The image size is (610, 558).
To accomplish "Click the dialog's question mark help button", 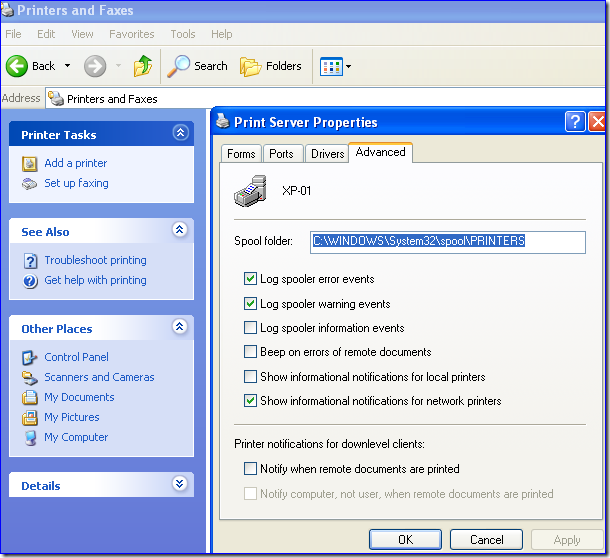I will click(575, 122).
